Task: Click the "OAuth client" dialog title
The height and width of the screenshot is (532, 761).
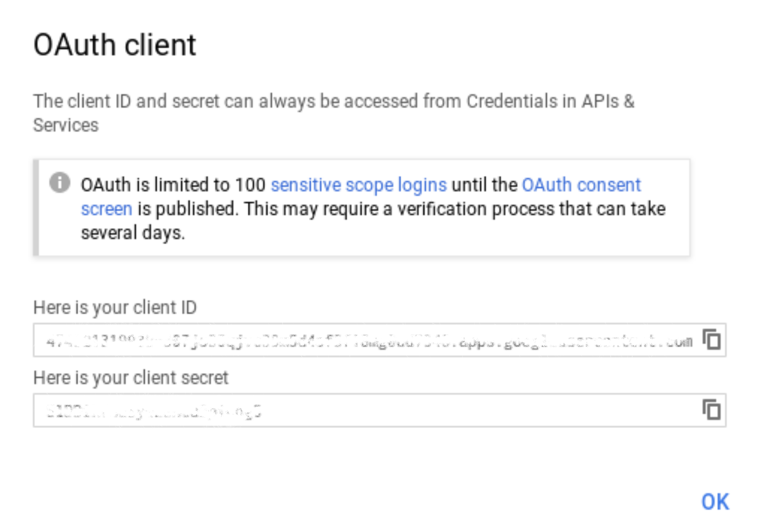Action: (x=115, y=45)
